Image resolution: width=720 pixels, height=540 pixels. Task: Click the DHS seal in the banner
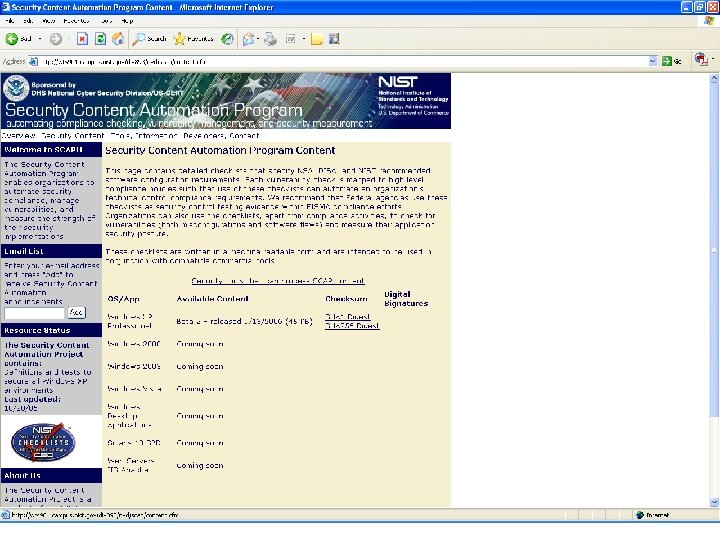pos(16,88)
